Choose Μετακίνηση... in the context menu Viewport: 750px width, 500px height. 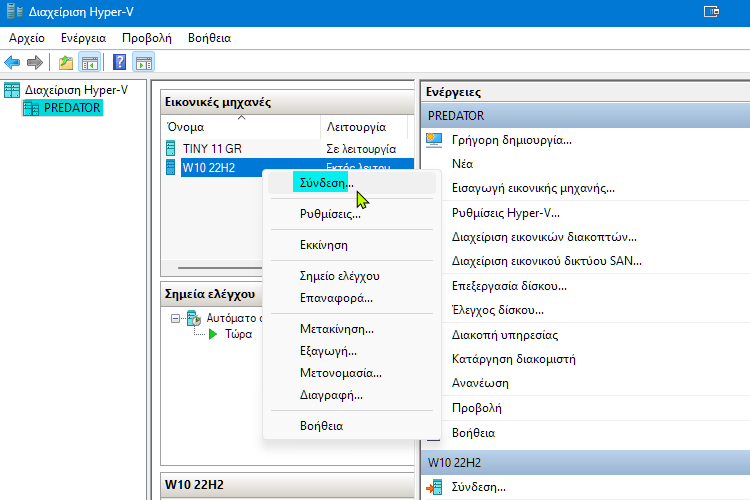pyautogui.click(x=352, y=329)
